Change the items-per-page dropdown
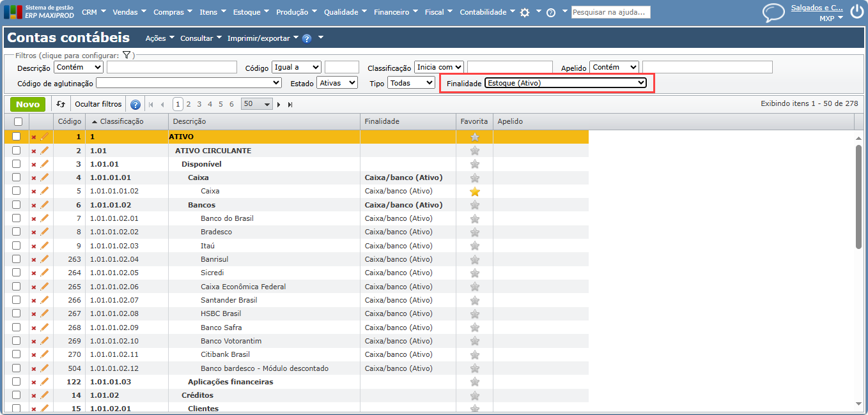868x415 pixels. pyautogui.click(x=257, y=104)
